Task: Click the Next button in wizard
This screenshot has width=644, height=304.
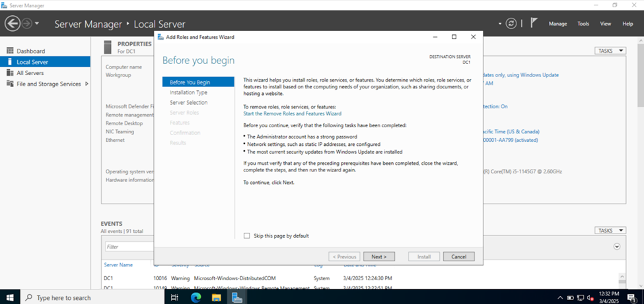Action: tap(379, 257)
